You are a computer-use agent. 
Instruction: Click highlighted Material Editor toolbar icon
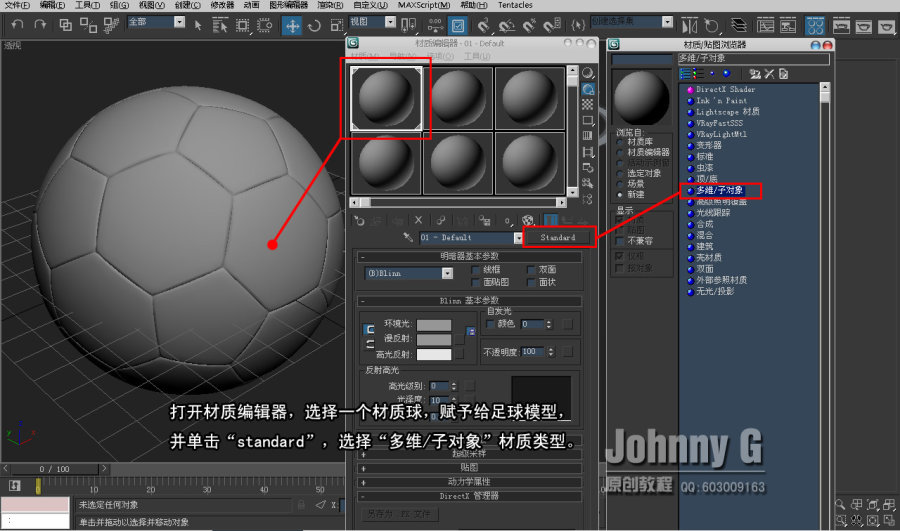click(x=815, y=26)
